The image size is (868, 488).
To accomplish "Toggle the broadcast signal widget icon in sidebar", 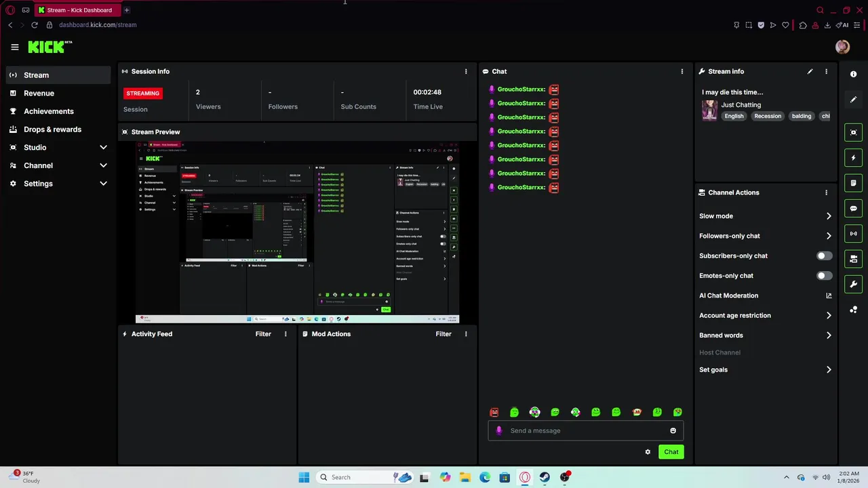I will (854, 234).
